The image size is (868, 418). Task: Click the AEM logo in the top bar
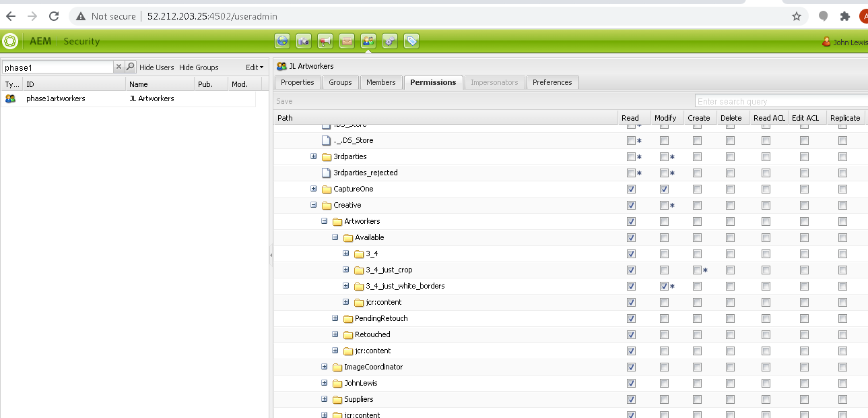(9, 40)
